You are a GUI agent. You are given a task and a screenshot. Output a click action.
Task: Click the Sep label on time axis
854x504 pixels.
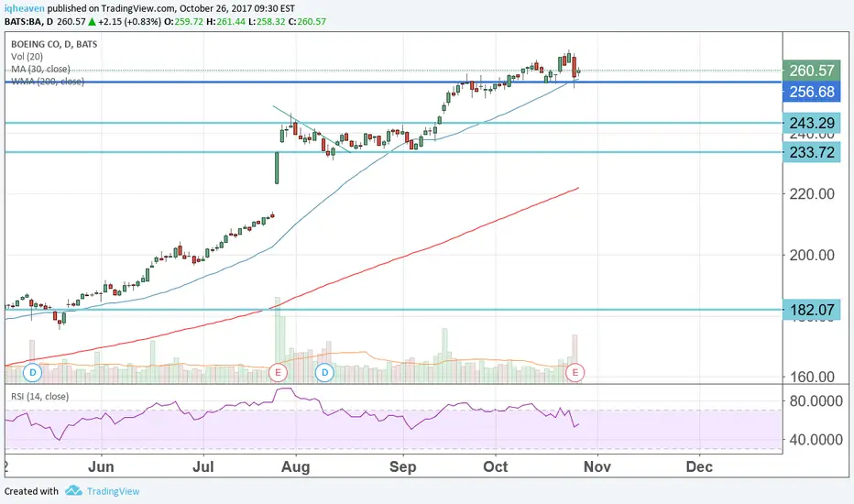[402, 467]
